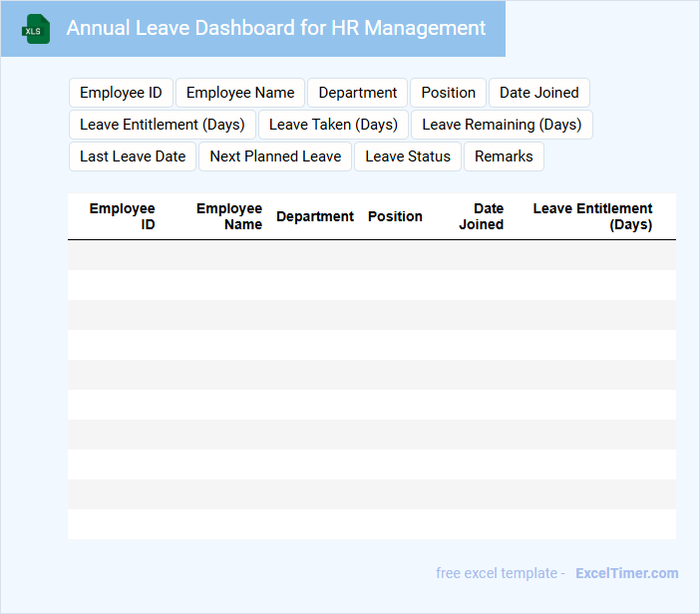
Task: Open the ExcelTimer.com link
Action: click(x=626, y=573)
